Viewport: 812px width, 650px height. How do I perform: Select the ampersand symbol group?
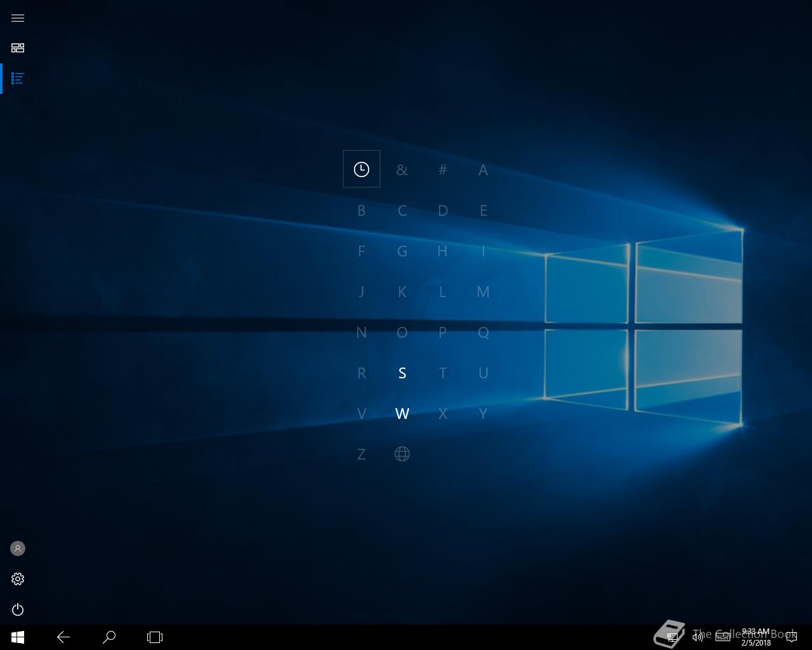coord(402,170)
